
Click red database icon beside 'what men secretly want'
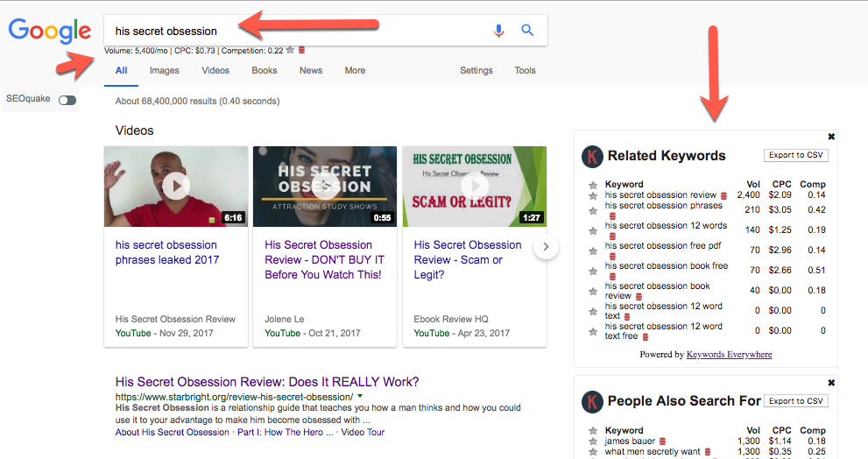click(x=708, y=452)
